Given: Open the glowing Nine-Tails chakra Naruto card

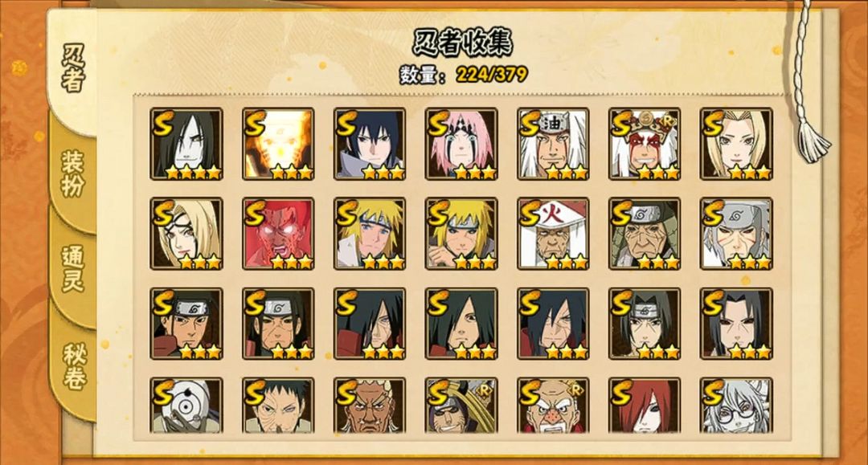Looking at the screenshot, I should [x=278, y=144].
